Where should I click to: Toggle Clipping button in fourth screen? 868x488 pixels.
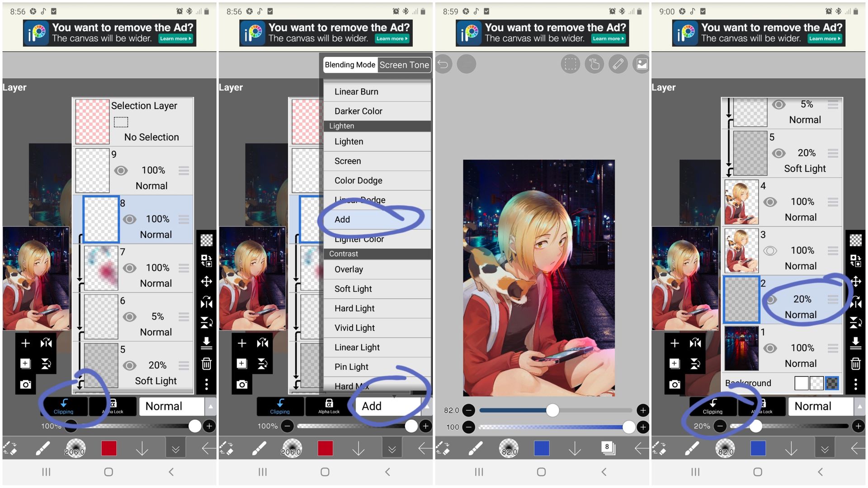tap(713, 406)
